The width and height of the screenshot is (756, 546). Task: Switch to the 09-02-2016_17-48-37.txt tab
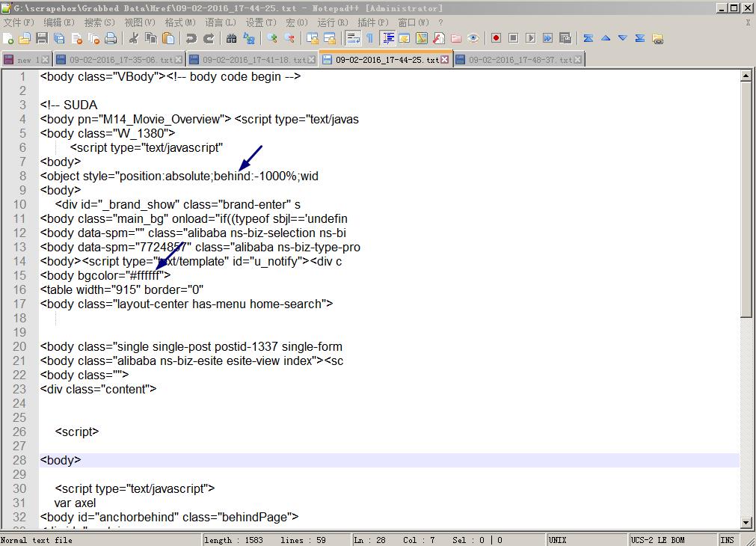519,59
